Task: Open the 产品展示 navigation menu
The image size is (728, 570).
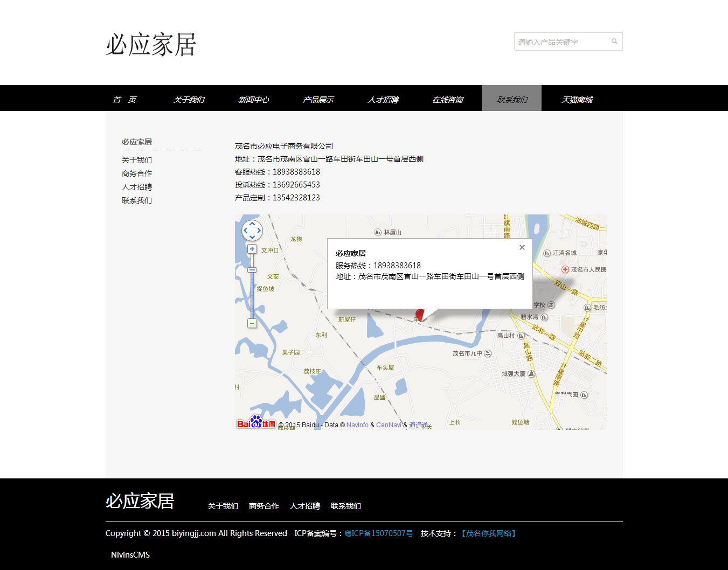Action: pyautogui.click(x=318, y=100)
